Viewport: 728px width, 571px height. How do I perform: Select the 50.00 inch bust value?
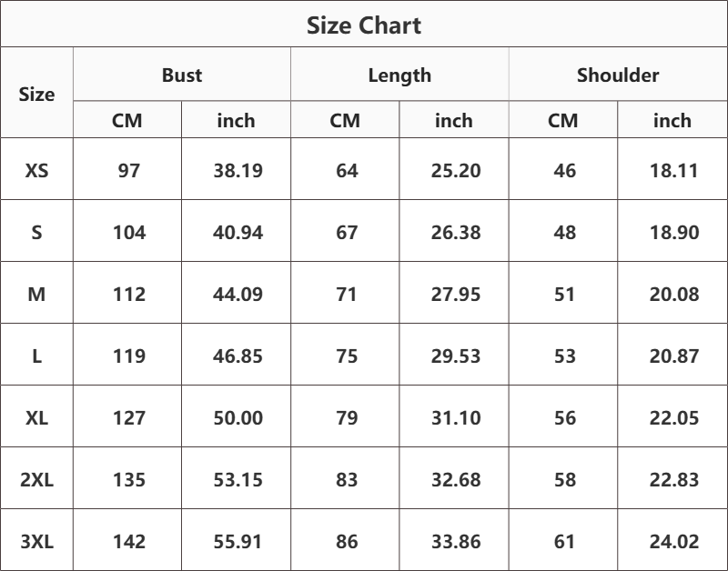click(x=238, y=417)
